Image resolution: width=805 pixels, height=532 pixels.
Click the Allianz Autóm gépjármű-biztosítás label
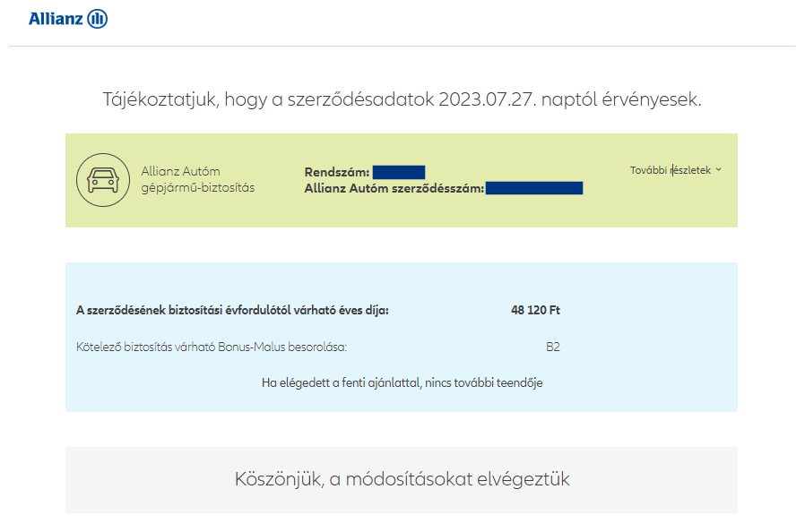coord(197,179)
